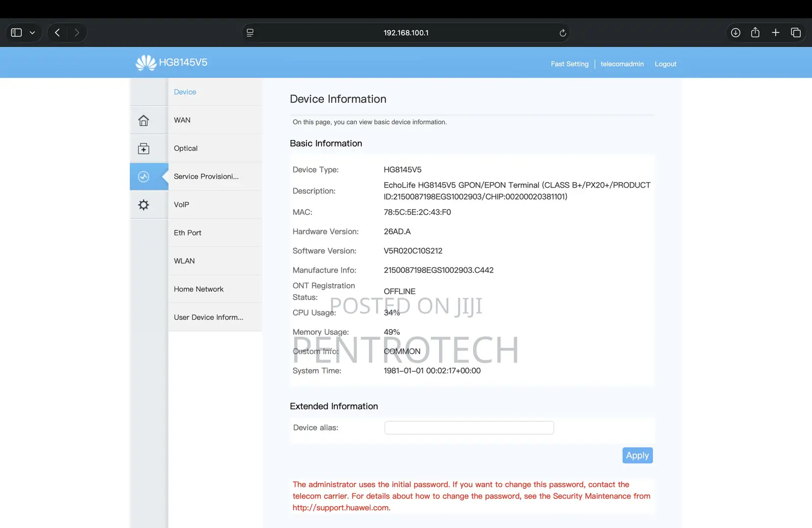Open the WLAN status page

(x=215, y=261)
